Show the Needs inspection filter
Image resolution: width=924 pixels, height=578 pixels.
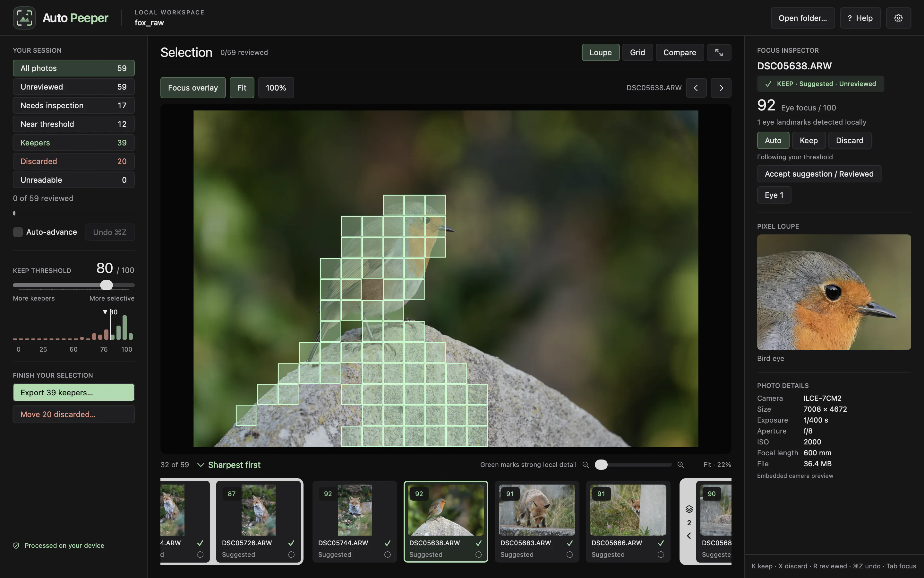point(74,106)
